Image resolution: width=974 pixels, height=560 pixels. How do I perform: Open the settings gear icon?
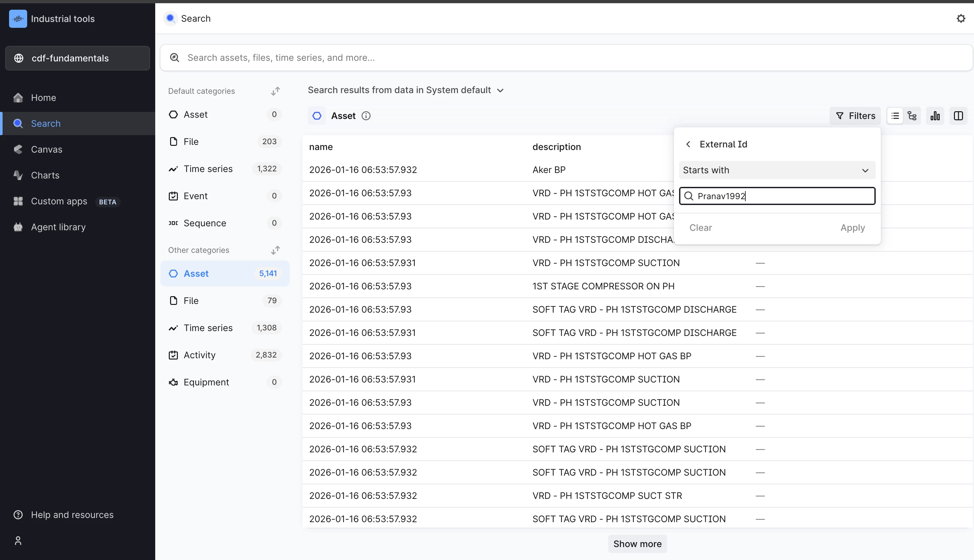[x=960, y=18]
